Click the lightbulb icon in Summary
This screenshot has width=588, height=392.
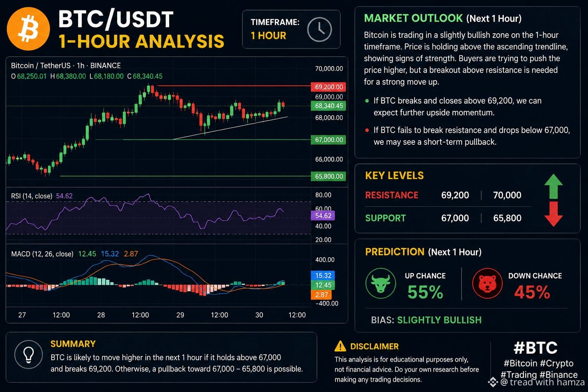pyautogui.click(x=28, y=354)
